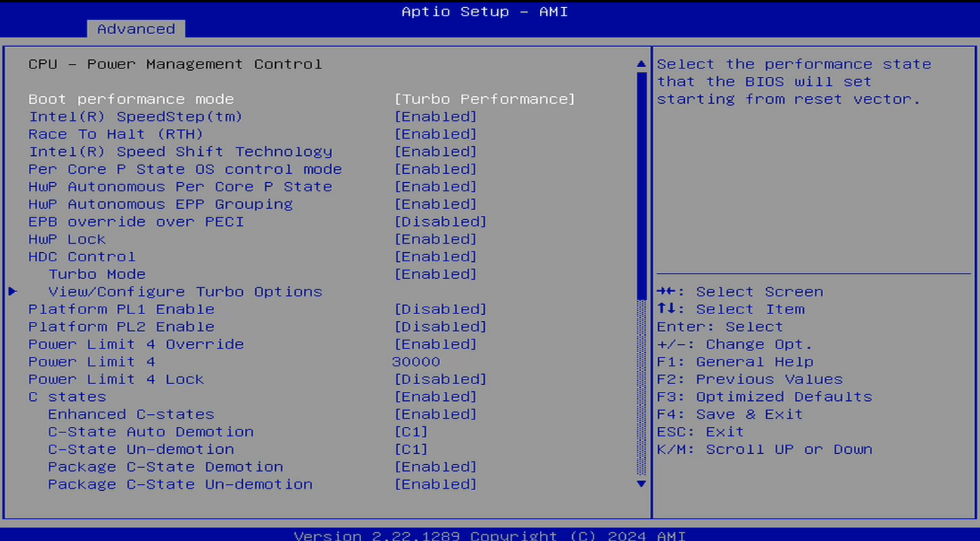
Task: Toggle EPB override over PECI Disabled value
Action: (440, 222)
